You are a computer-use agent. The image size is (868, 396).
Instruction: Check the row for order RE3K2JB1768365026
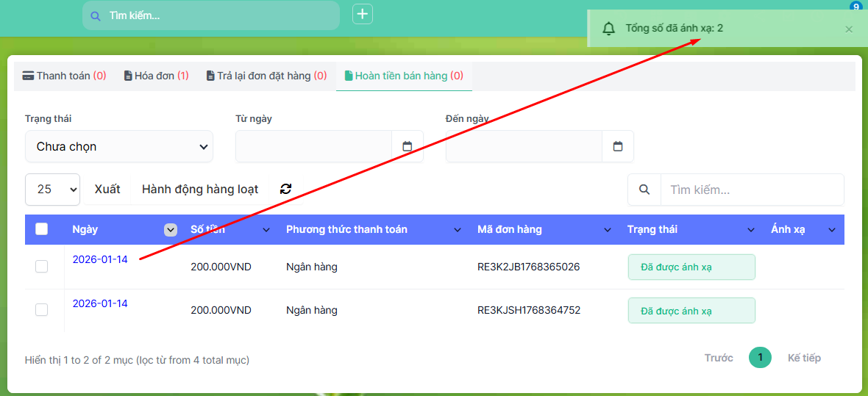click(x=42, y=266)
